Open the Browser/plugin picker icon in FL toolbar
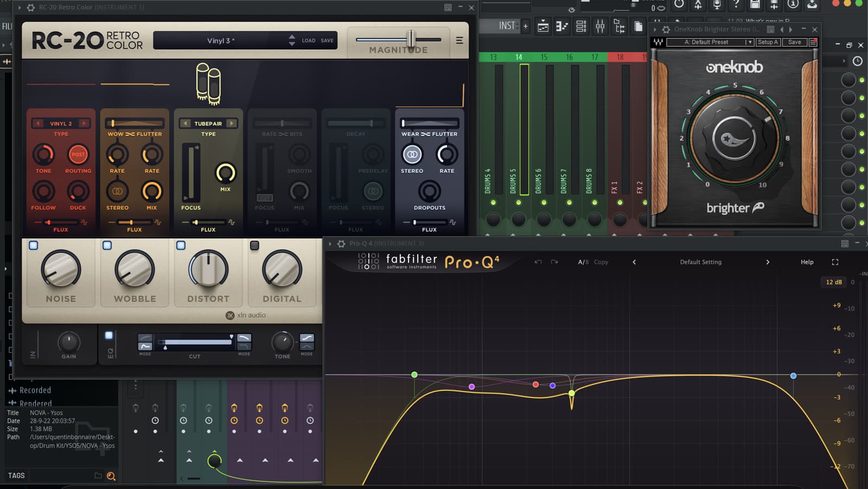Screen dimensions: 868x489 coord(619,26)
